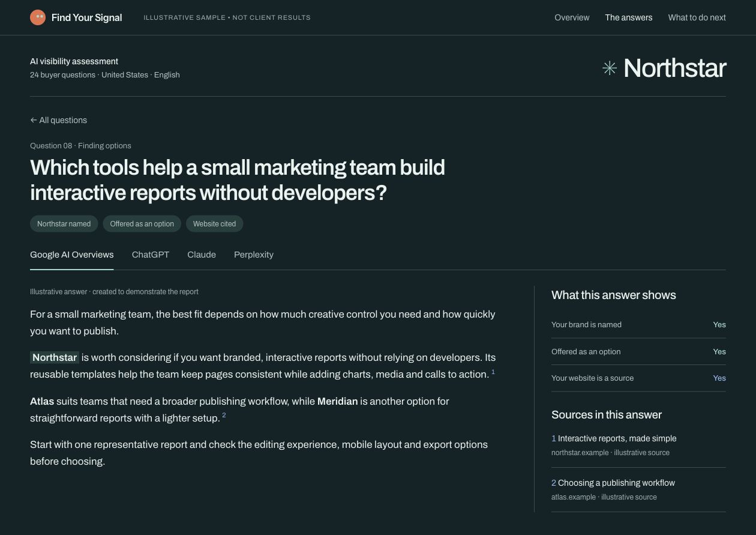The width and height of the screenshot is (756, 535).
Task: Click the Offered as an option tag
Action: pyautogui.click(x=142, y=224)
